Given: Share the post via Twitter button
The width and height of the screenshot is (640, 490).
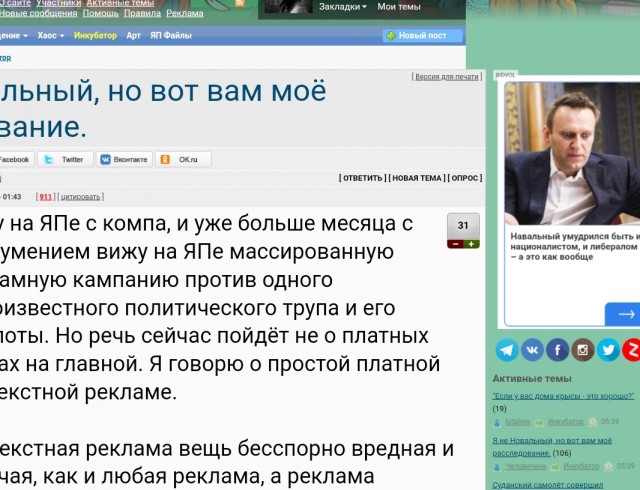Looking at the screenshot, I should pyautogui.click(x=65, y=160).
